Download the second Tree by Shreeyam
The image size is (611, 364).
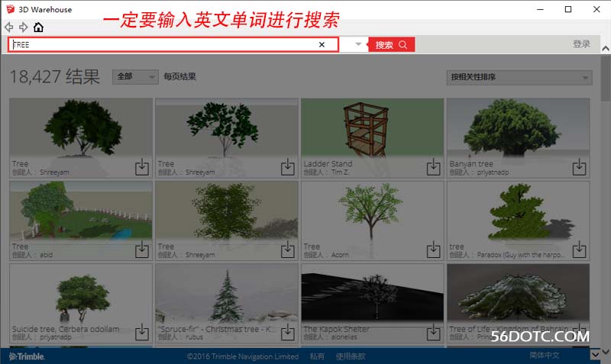[x=288, y=166]
